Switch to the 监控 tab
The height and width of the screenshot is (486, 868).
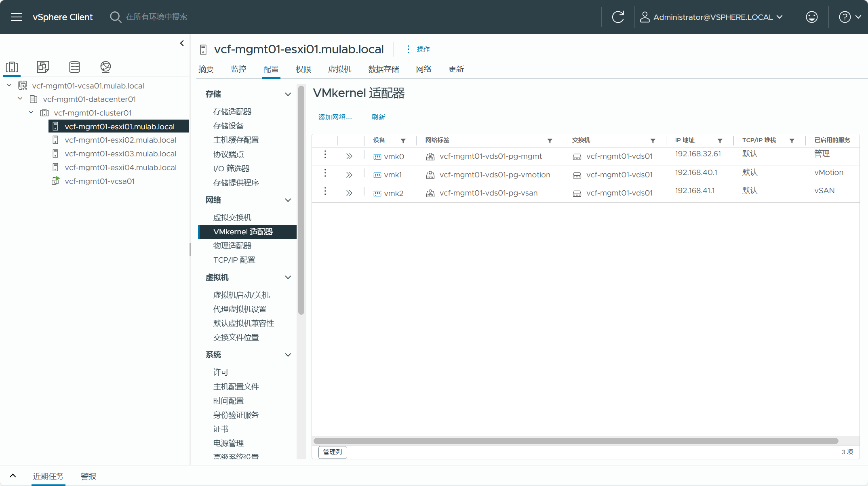point(238,69)
